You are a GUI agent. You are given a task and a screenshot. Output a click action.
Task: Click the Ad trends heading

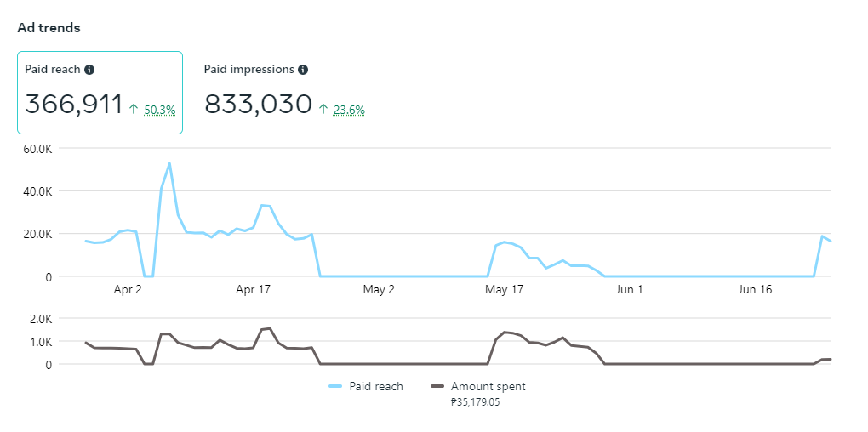49,28
